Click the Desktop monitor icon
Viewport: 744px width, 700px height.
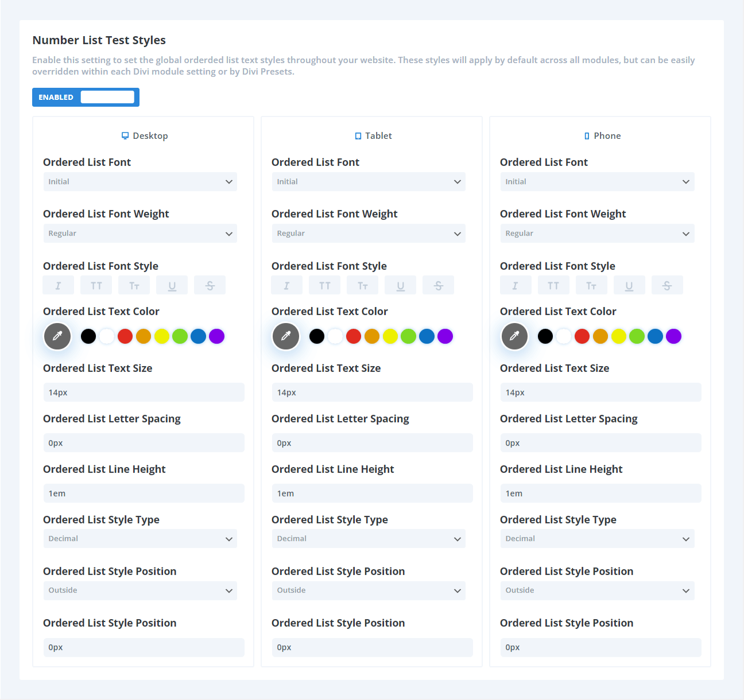click(125, 136)
